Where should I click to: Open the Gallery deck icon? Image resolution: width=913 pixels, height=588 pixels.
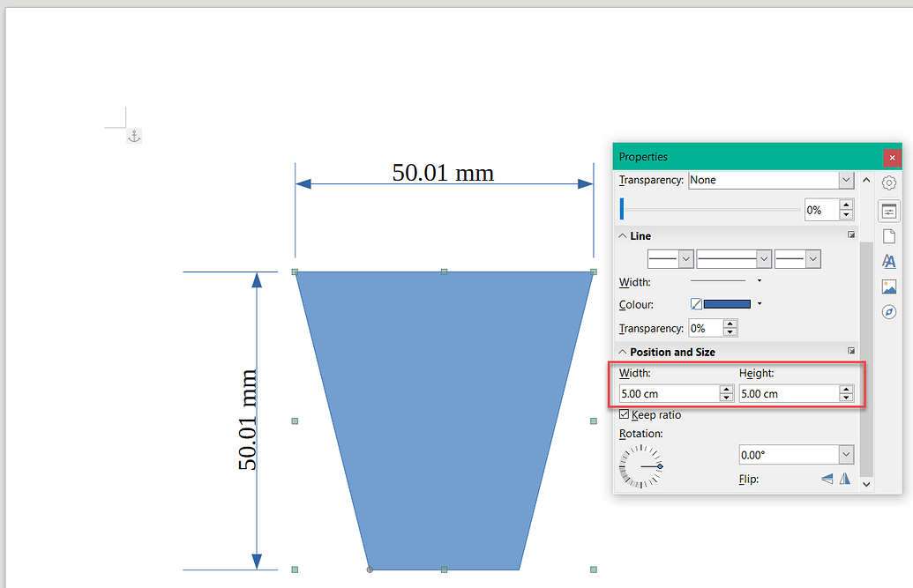pyautogui.click(x=888, y=286)
